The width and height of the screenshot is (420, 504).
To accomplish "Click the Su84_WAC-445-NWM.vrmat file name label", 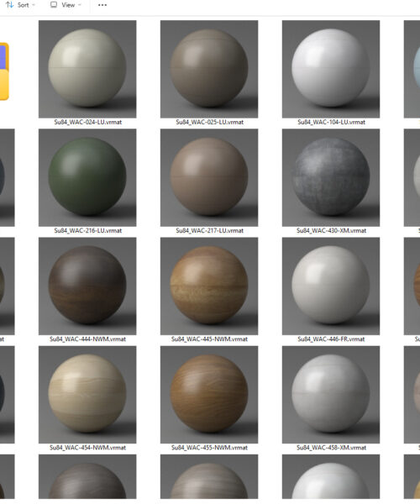I will tap(209, 339).
